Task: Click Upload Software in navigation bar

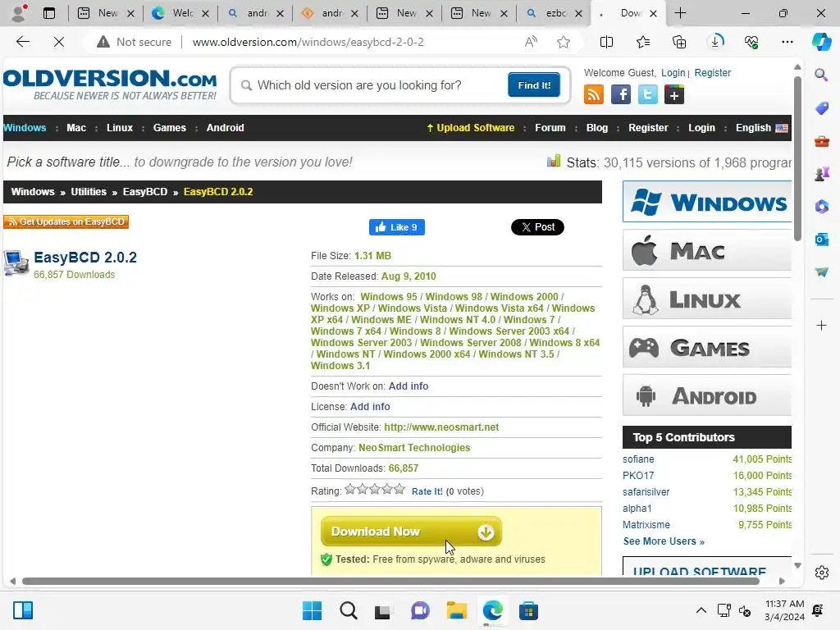Action: 470,127
